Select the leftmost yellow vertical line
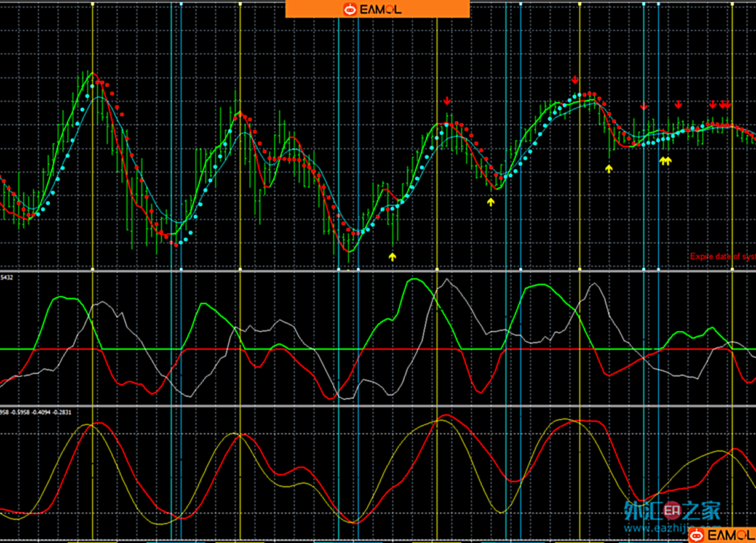This screenshot has width=756, height=543. [x=92, y=185]
